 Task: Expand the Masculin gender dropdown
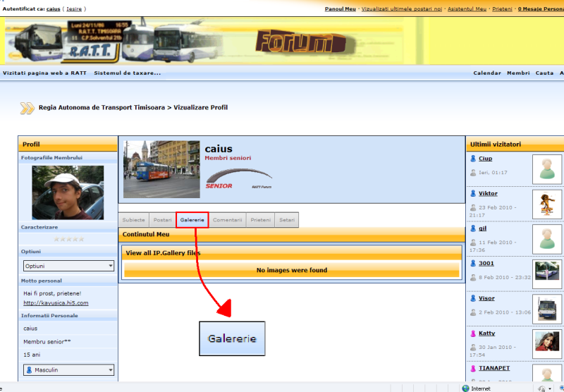click(68, 369)
